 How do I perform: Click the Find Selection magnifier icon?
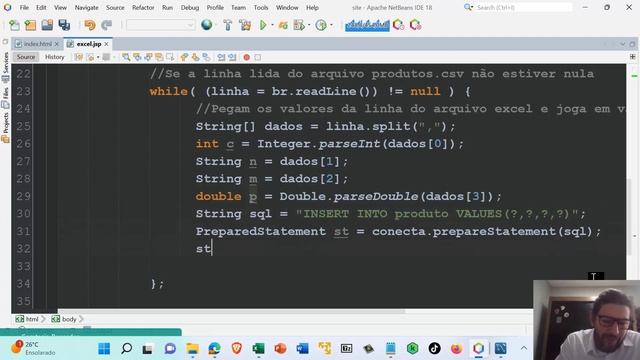pos(126,57)
